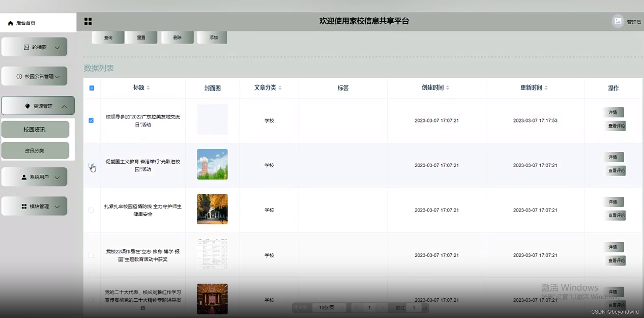
Task: Click the 系统用户 user icon
Action: pyautogui.click(x=23, y=177)
